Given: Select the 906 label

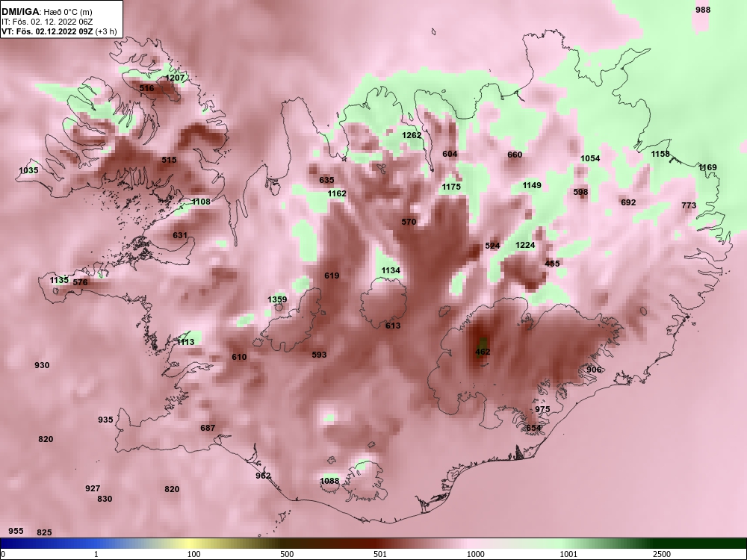Looking at the screenshot, I should point(594,370).
